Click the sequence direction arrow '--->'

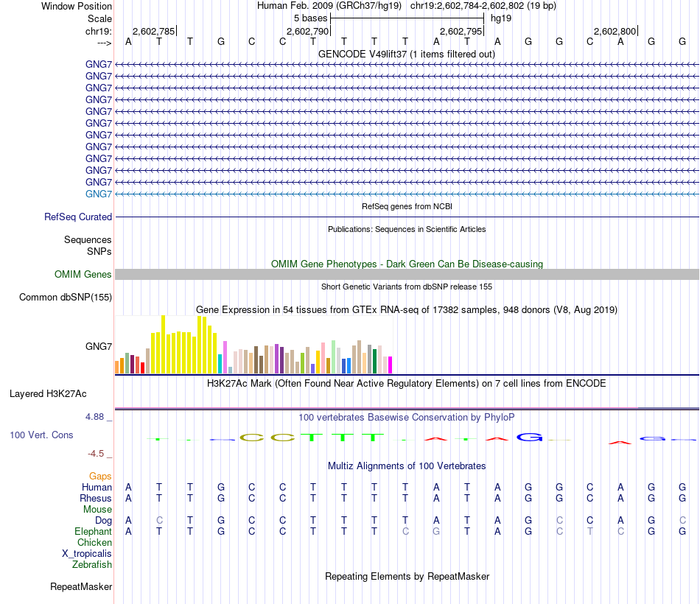pos(104,43)
